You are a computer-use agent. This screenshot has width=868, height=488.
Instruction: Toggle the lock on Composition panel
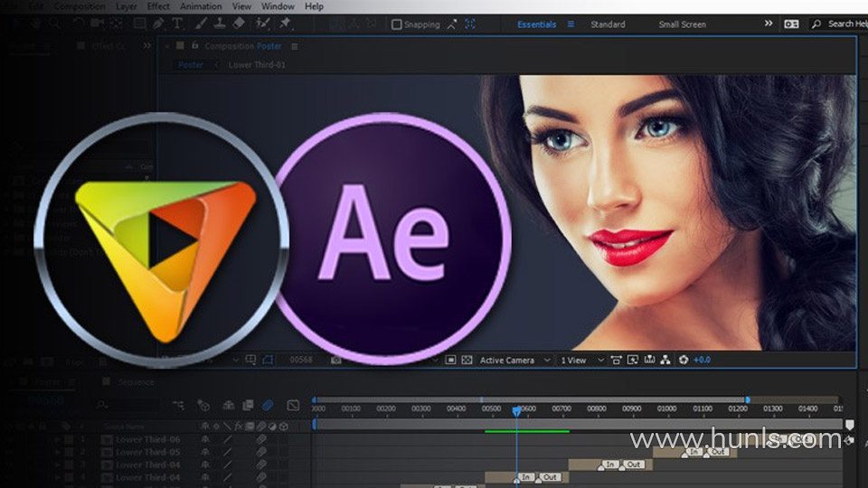(195, 46)
